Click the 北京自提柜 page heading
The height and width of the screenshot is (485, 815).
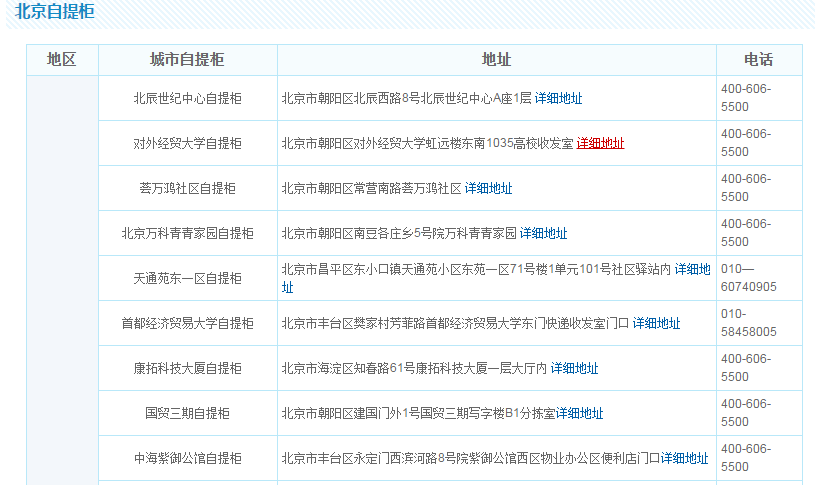coord(55,11)
